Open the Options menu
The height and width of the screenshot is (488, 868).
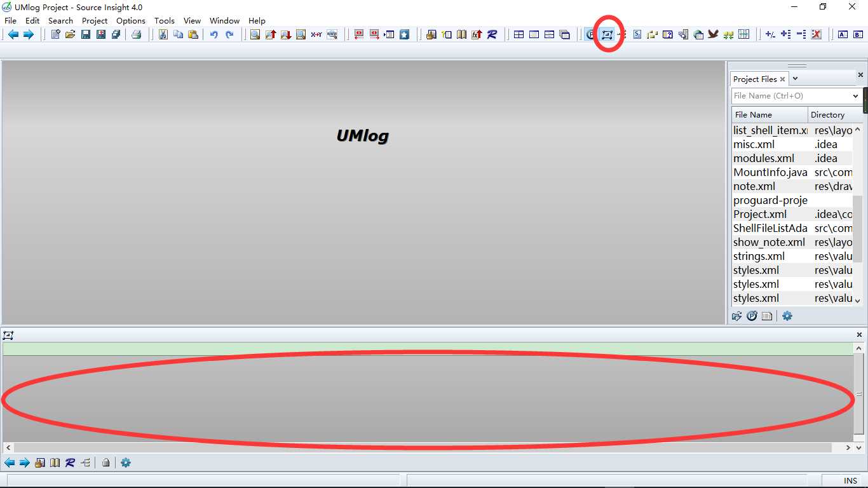pyautogui.click(x=131, y=20)
